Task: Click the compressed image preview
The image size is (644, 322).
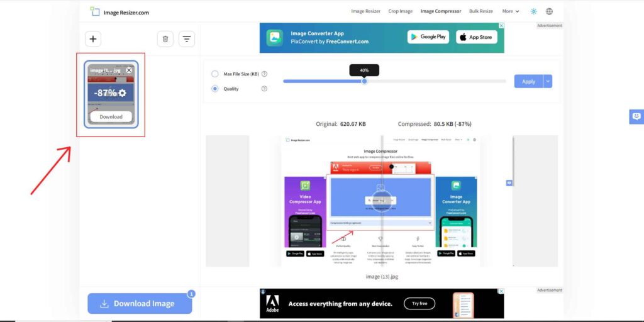Action: pos(380,201)
